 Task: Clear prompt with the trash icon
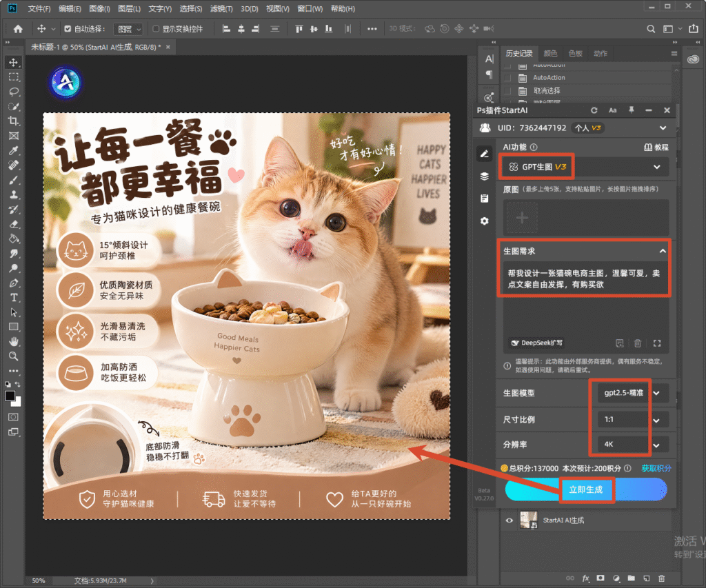click(x=638, y=343)
